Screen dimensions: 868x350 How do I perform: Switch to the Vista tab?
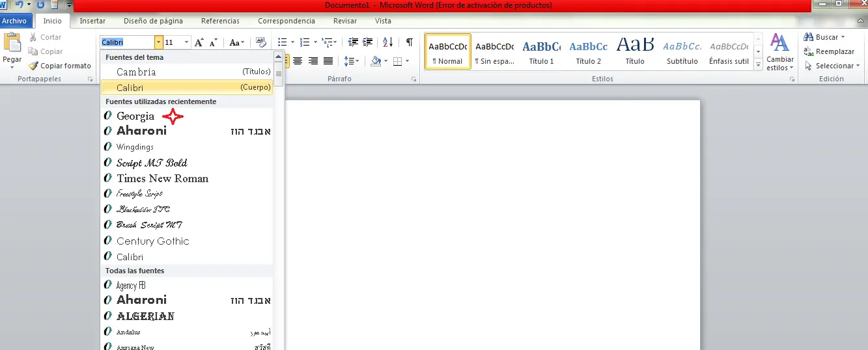point(384,21)
